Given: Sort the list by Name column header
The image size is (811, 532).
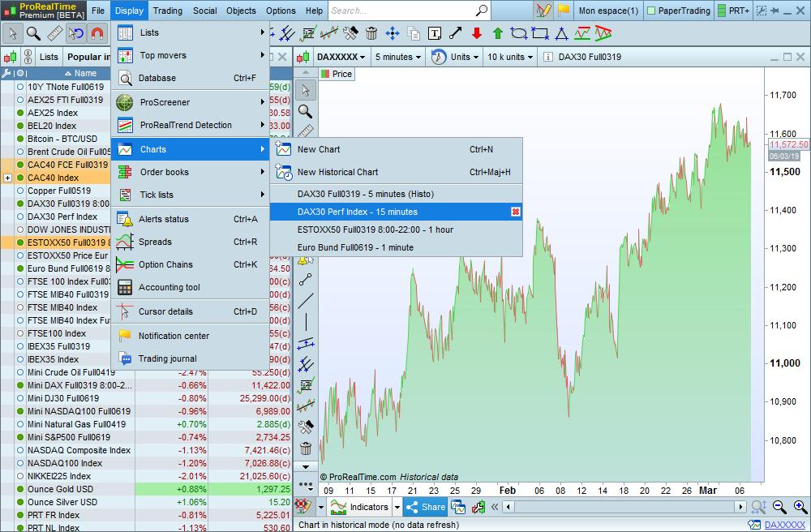Looking at the screenshot, I should [80, 74].
